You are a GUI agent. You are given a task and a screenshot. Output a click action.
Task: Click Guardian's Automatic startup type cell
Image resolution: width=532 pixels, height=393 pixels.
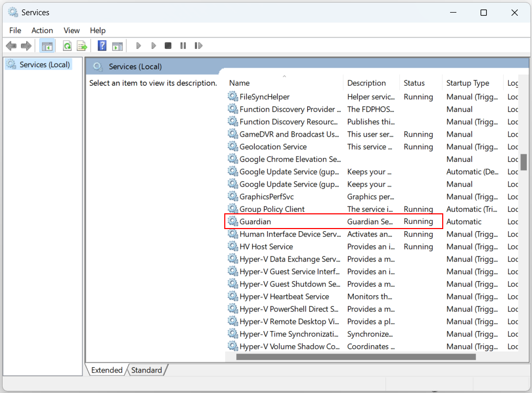coord(464,222)
